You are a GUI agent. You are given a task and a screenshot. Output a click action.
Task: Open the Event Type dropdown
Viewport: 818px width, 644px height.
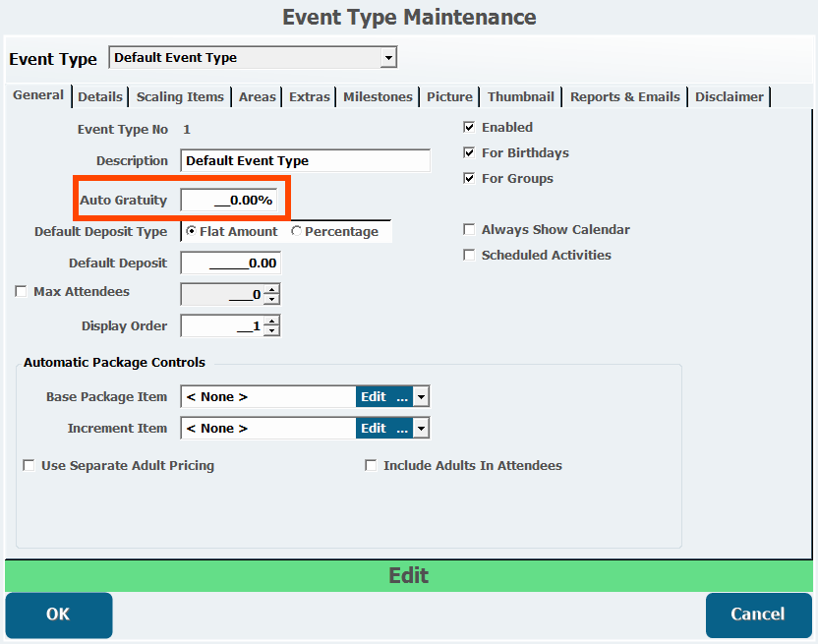(x=387, y=57)
